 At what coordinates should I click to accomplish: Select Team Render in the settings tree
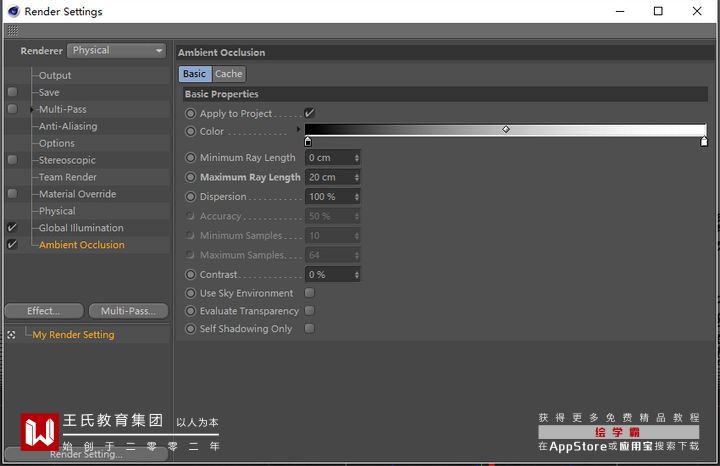68,177
